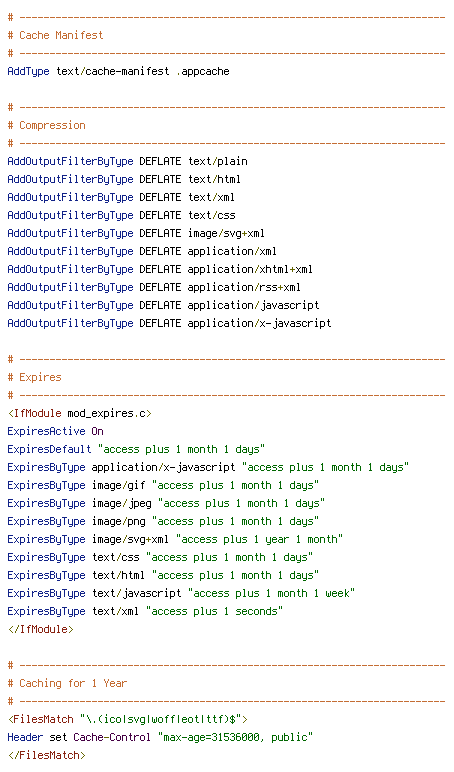Click the '.appcache' extension text

(203, 71)
